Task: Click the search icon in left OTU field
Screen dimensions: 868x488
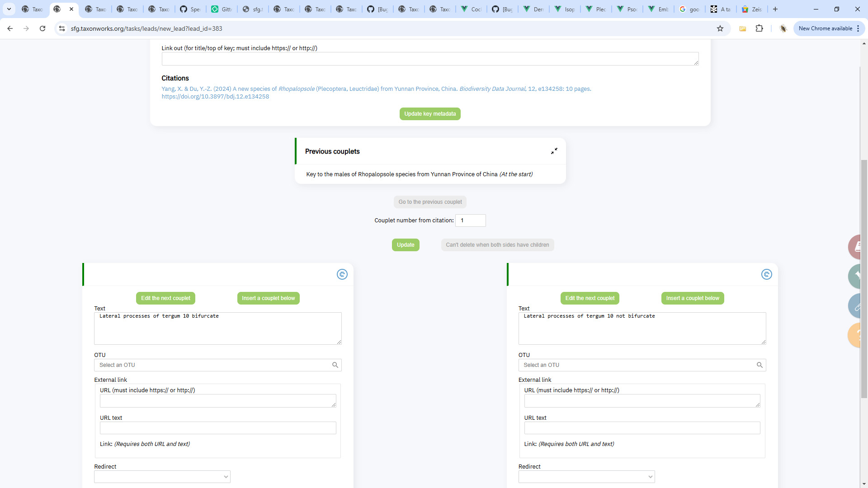Action: tap(335, 365)
